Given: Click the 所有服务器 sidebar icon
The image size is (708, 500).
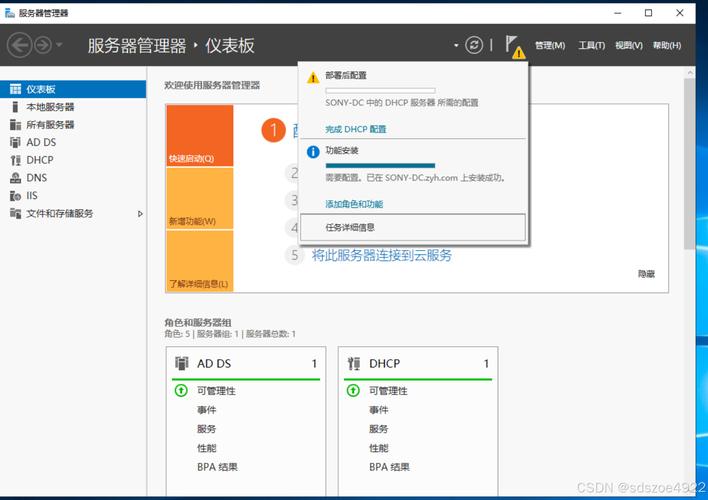Looking at the screenshot, I should (x=15, y=124).
